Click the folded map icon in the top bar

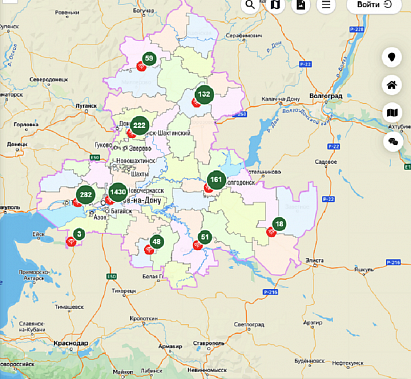tap(275, 5)
